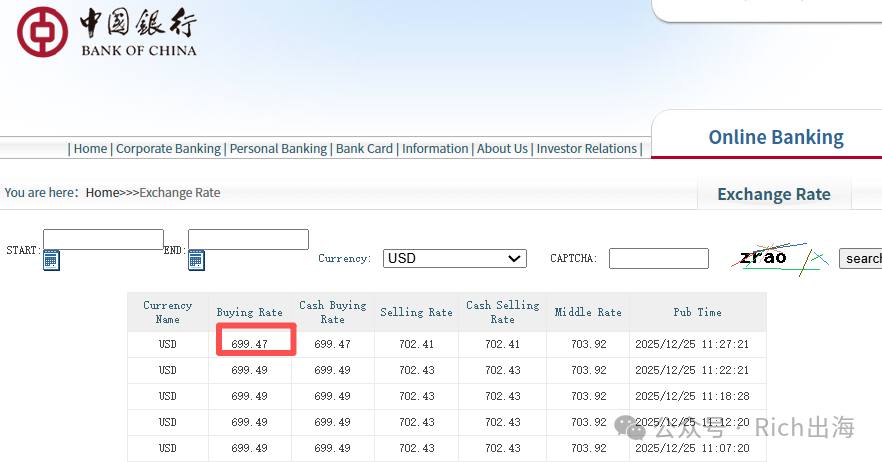Open Bank Card menu
The image size is (882, 462).
click(x=364, y=149)
